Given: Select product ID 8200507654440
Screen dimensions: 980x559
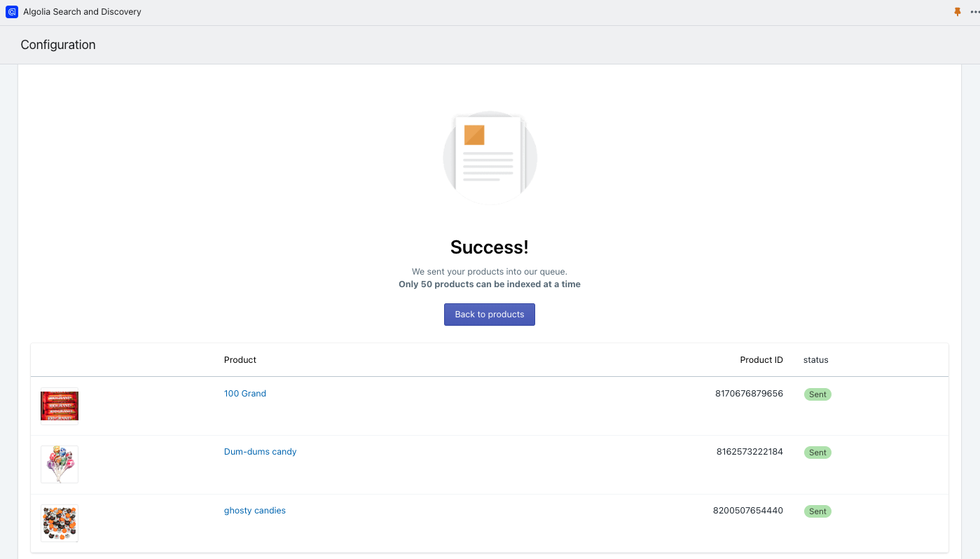Looking at the screenshot, I should (748, 511).
